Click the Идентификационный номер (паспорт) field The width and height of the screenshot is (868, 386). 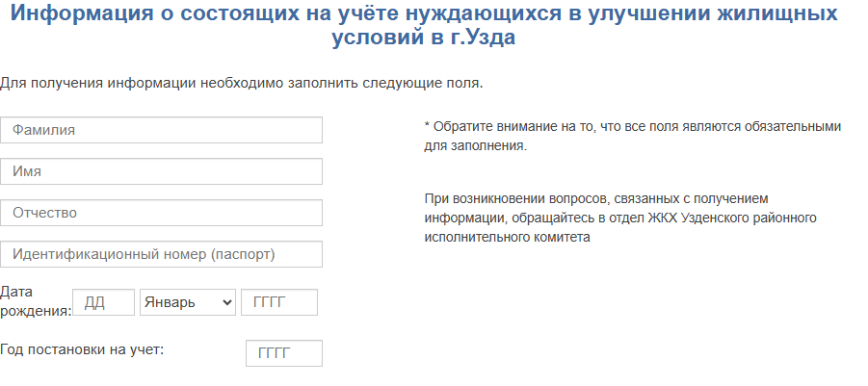pos(161,254)
